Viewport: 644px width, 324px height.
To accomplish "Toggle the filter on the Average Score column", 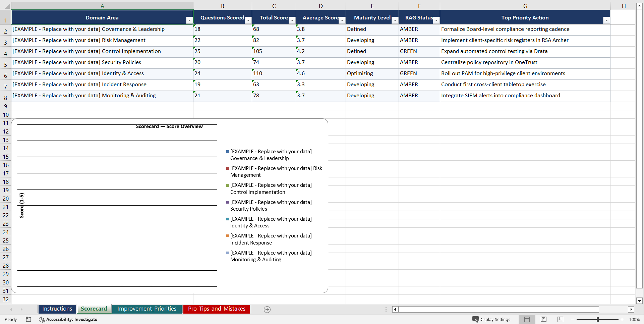I will 342,20.
